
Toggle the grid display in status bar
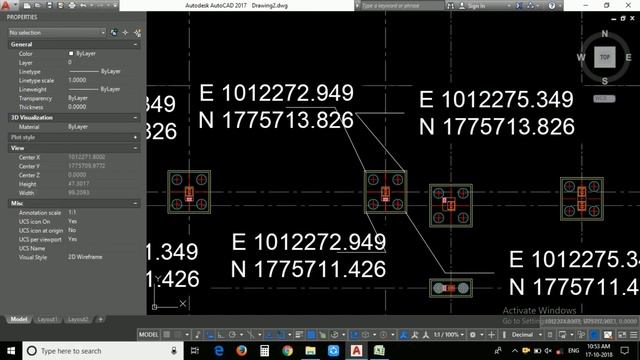(167, 335)
